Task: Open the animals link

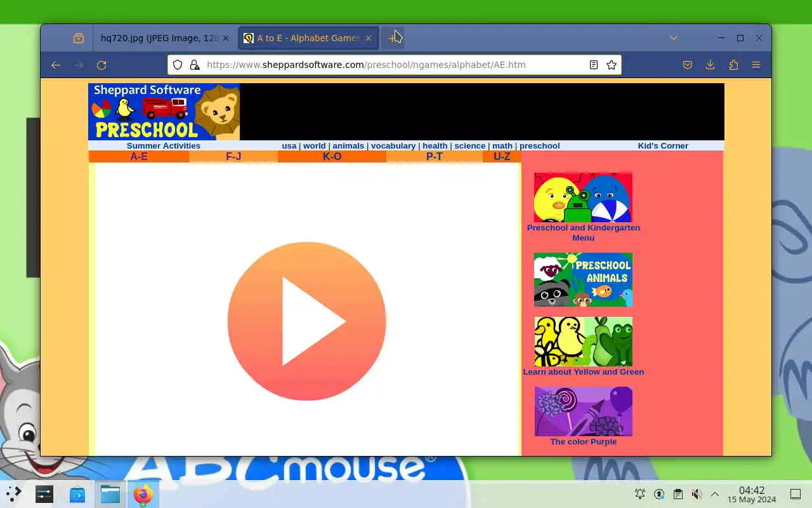Action: pos(348,145)
